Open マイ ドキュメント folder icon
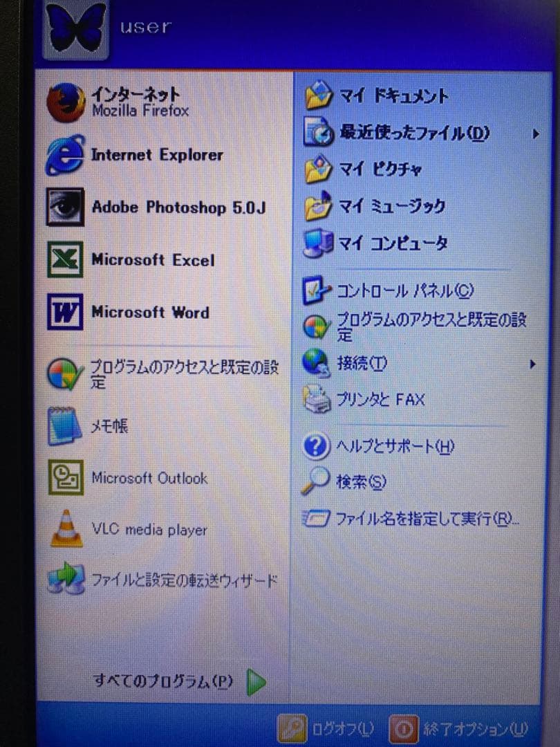The height and width of the screenshot is (747, 560). coord(318,95)
